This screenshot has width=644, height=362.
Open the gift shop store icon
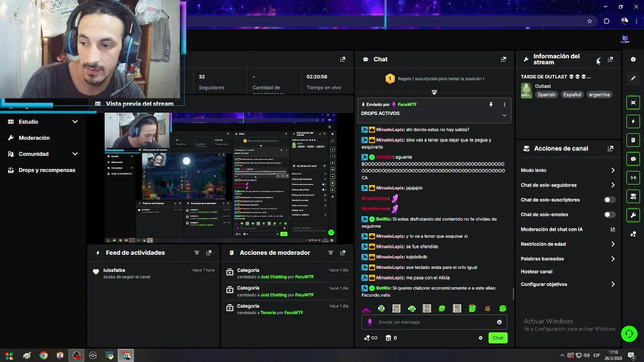pyautogui.click(x=388, y=338)
